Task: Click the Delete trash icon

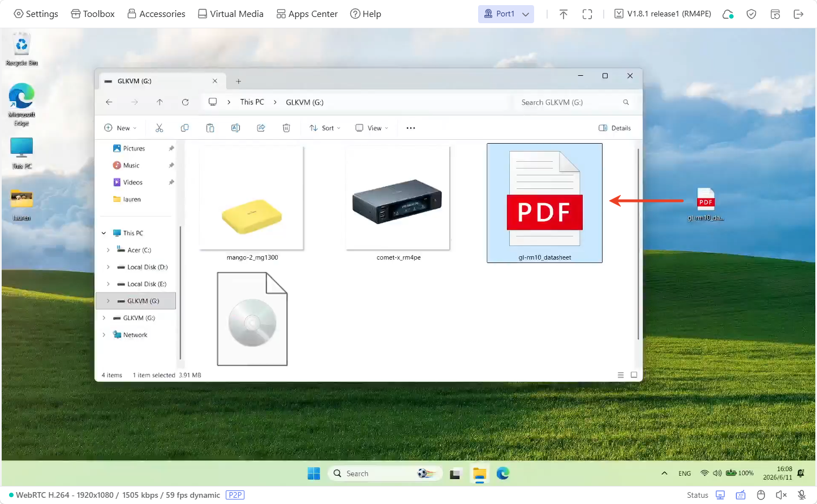Action: coord(286,128)
